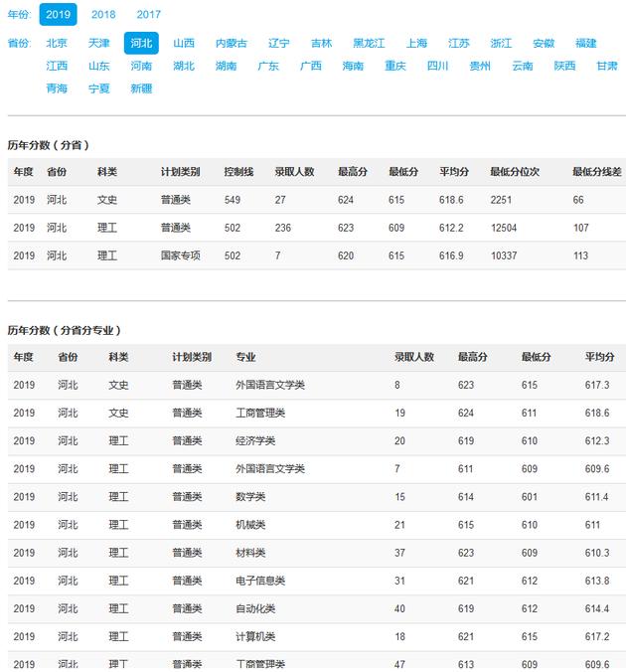
Task: Select the 2019 year filter
Action: (58, 15)
